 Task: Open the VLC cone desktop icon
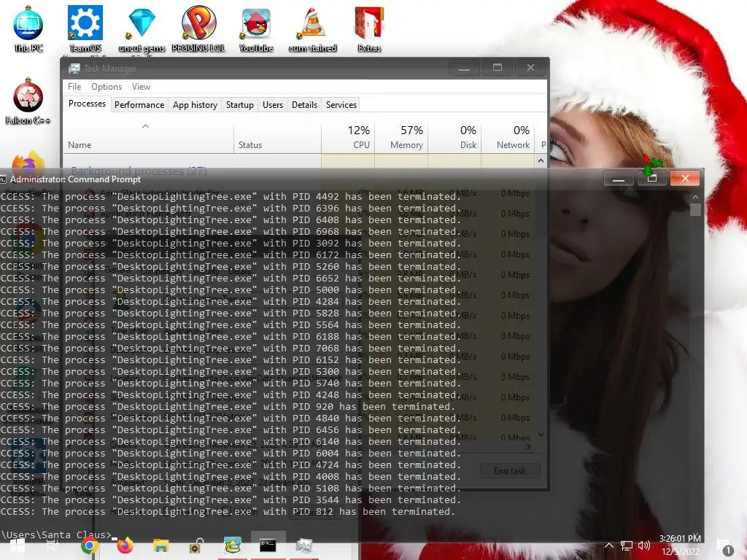tap(312, 29)
